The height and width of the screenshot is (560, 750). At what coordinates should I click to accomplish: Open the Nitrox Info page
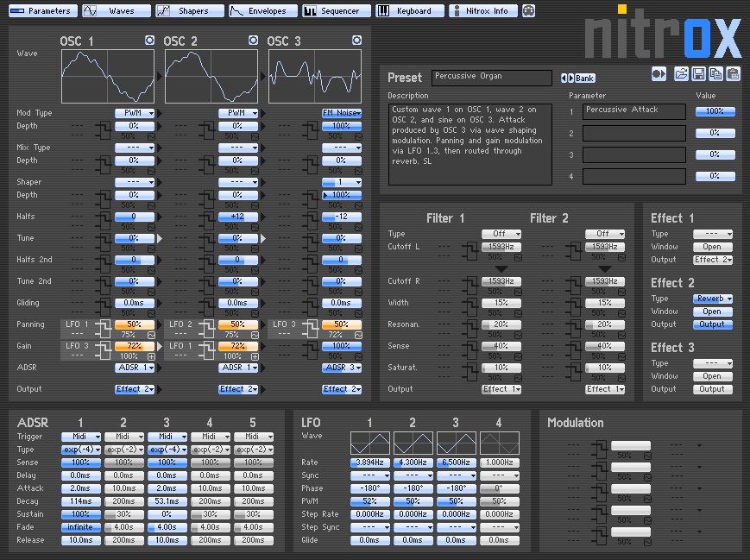coord(483,10)
